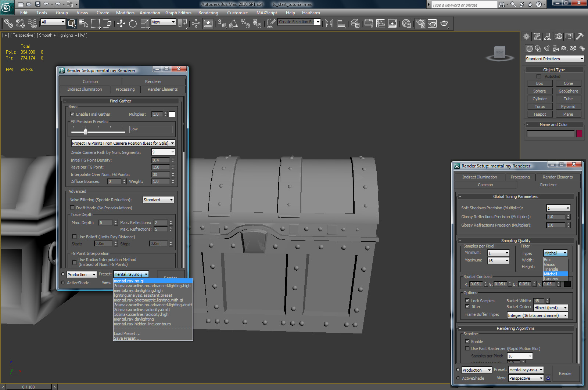Choose the Bind to Space Warp tool

click(x=32, y=24)
